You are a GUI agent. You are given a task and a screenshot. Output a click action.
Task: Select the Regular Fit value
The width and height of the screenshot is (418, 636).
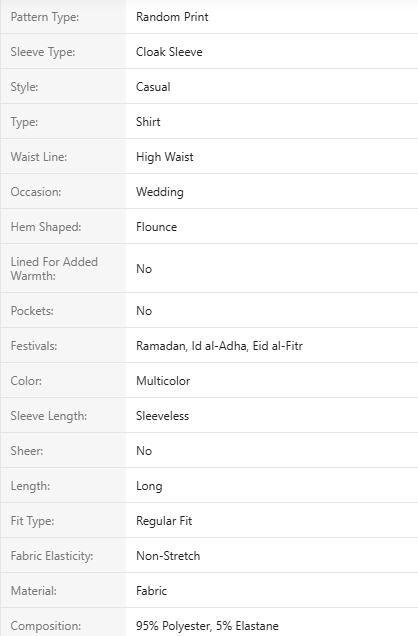pyautogui.click(x=164, y=521)
